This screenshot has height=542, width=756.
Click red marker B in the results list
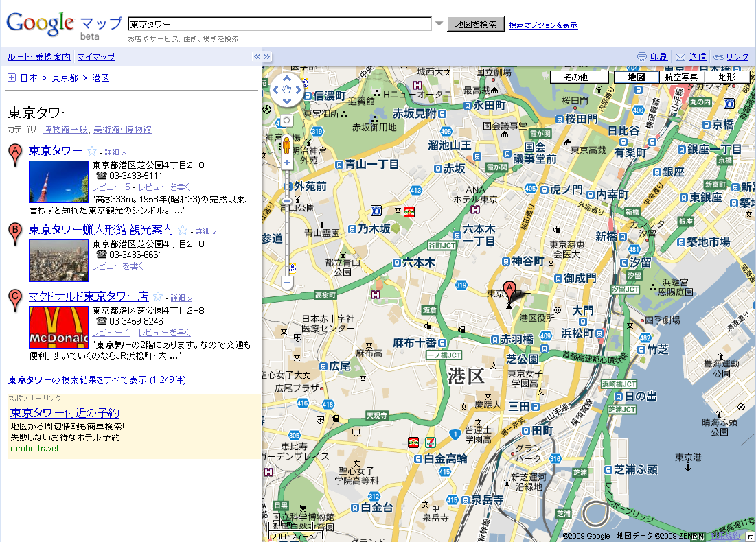15,234
